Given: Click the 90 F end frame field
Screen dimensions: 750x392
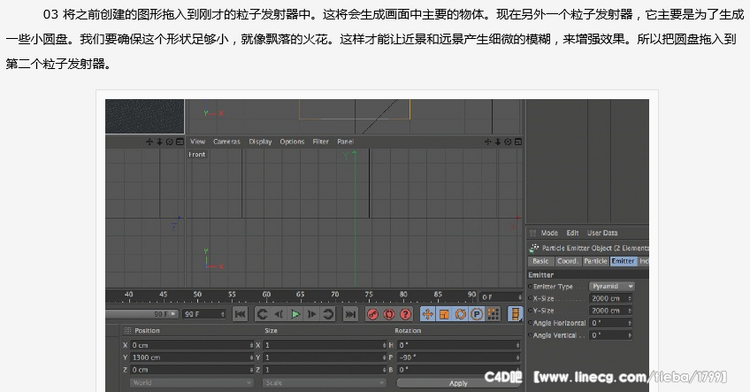Looking at the screenshot, I should [204, 314].
